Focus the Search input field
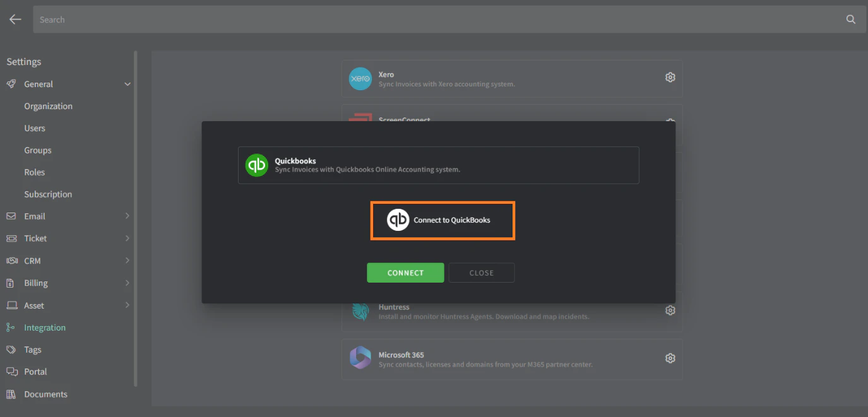 pyautogui.click(x=449, y=20)
